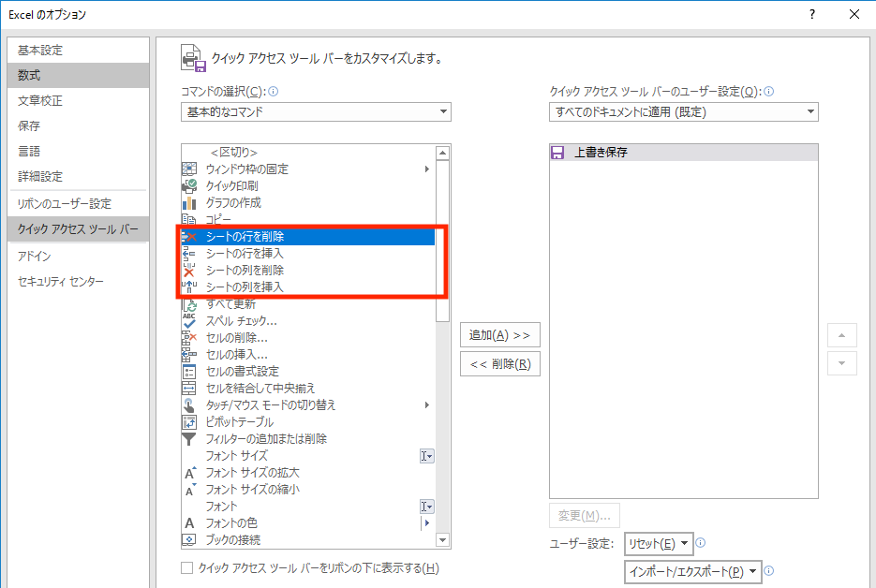This screenshot has width=876, height=588.
Task: Click the フォント サイズの縮小 icon
Action: (190, 490)
